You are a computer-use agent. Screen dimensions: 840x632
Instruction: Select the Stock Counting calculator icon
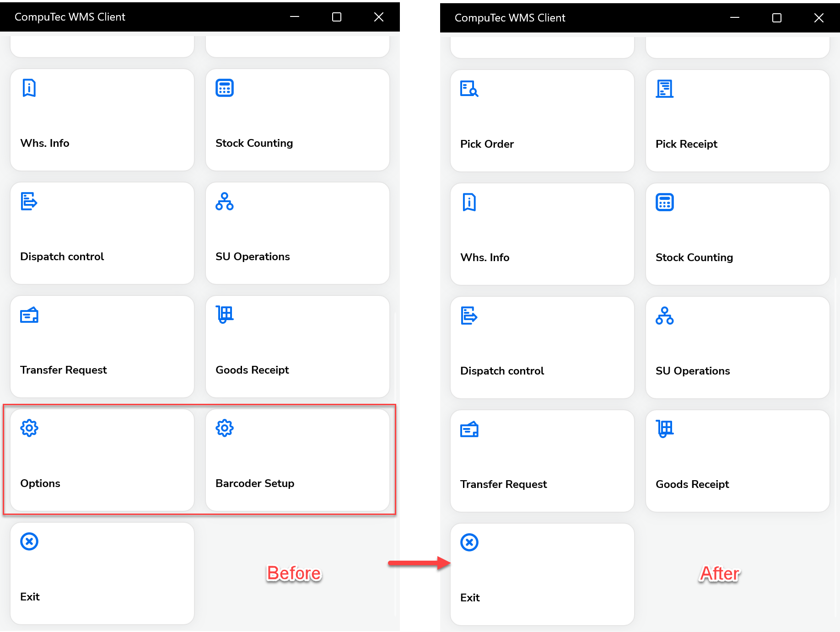224,87
